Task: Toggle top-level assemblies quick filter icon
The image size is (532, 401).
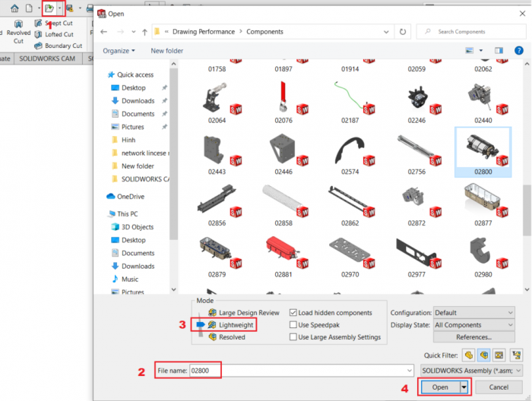Action: [x=516, y=355]
